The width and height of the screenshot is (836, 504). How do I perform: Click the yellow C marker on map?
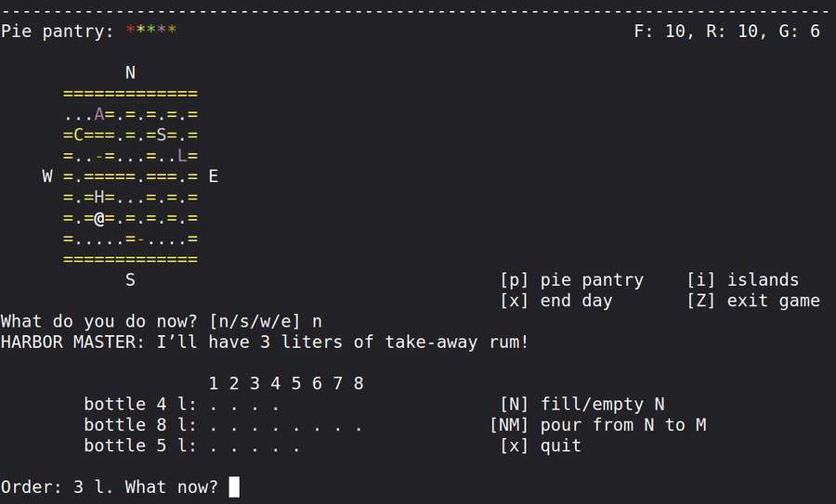click(79, 136)
